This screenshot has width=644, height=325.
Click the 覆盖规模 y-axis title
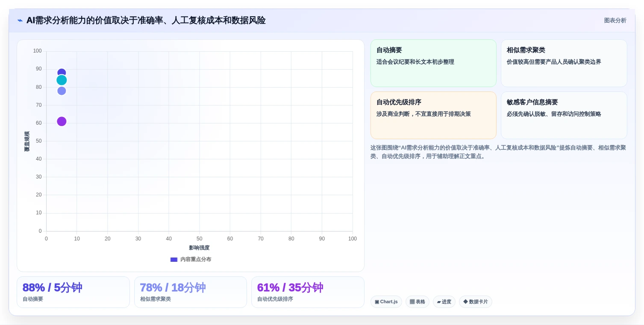pos(27,141)
